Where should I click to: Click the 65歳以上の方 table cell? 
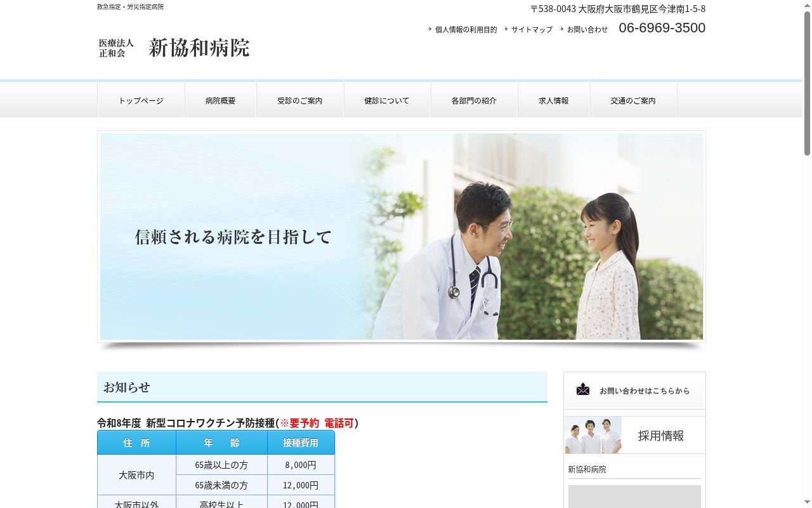click(221, 465)
